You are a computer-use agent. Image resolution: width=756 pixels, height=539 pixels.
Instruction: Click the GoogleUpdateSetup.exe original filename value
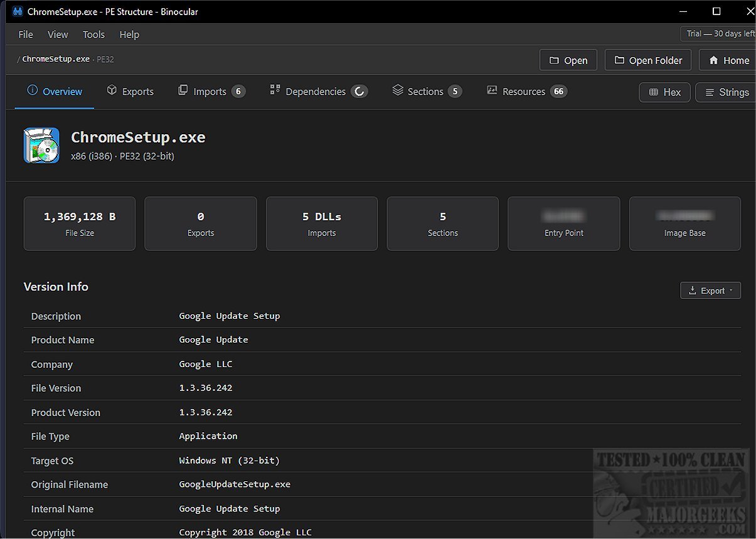tap(235, 484)
